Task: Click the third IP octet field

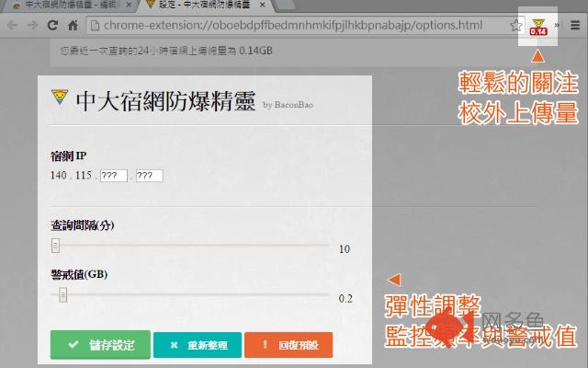Action: click(x=114, y=176)
